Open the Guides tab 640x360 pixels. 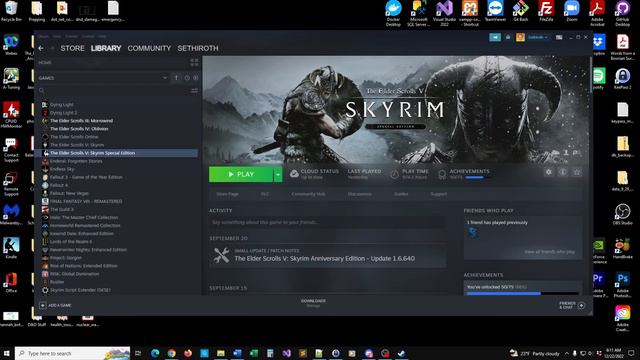click(401, 194)
